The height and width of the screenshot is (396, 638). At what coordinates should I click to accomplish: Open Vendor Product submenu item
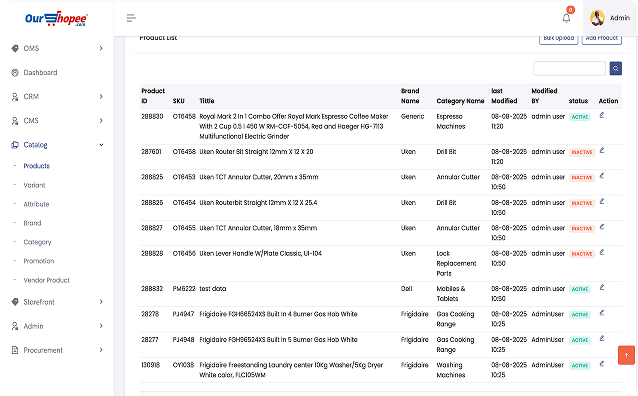46,280
